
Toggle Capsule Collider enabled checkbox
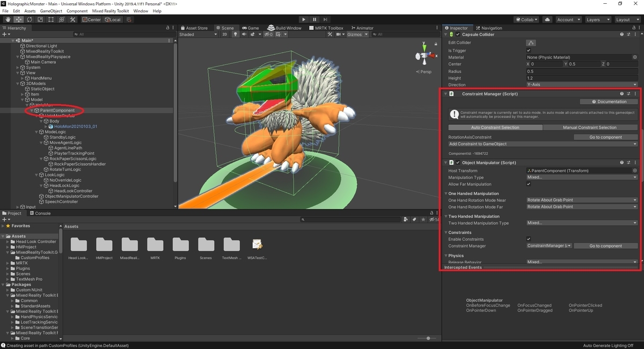click(458, 34)
